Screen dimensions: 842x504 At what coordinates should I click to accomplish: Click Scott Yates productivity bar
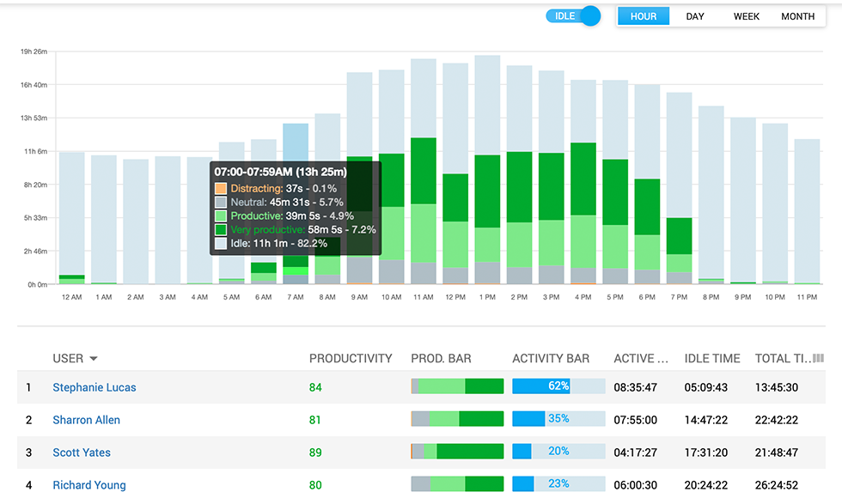[x=457, y=452]
